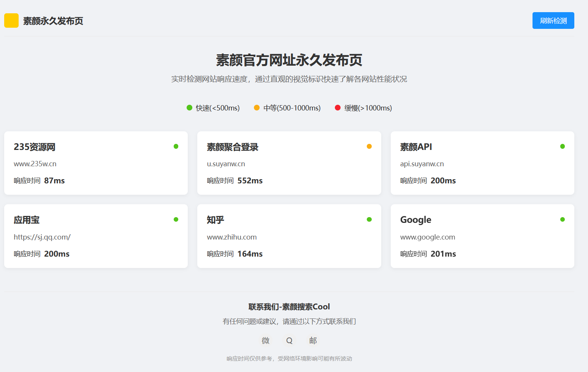The width and height of the screenshot is (588, 372).
Task: Open the www.zhihu.com link
Action: pyautogui.click(x=231, y=237)
